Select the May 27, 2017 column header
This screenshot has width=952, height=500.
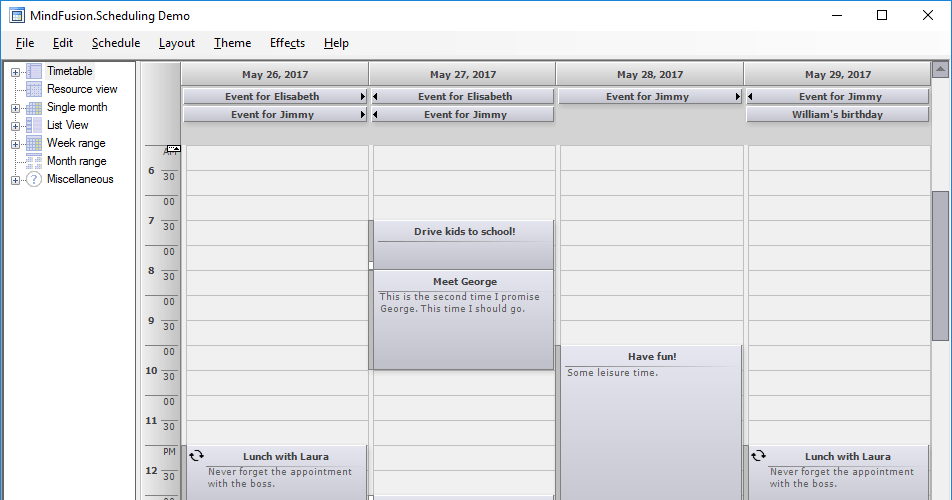(x=463, y=74)
